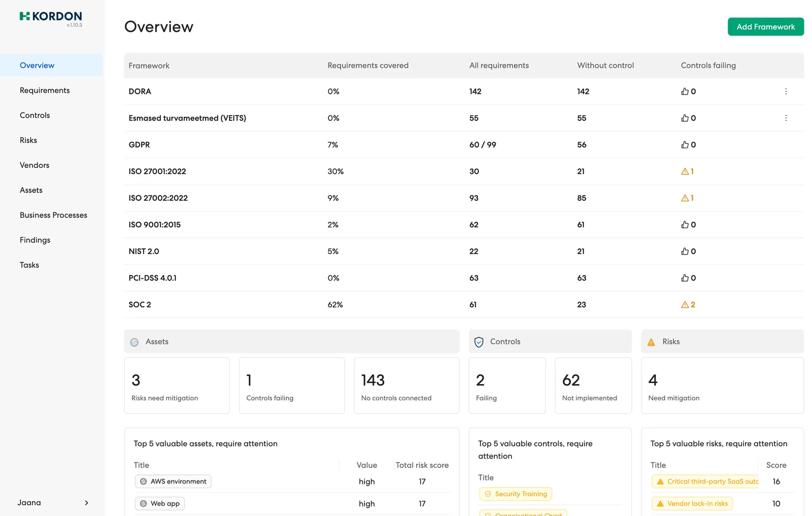Open the Vendors sidebar item
812x516 pixels.
point(51,165)
